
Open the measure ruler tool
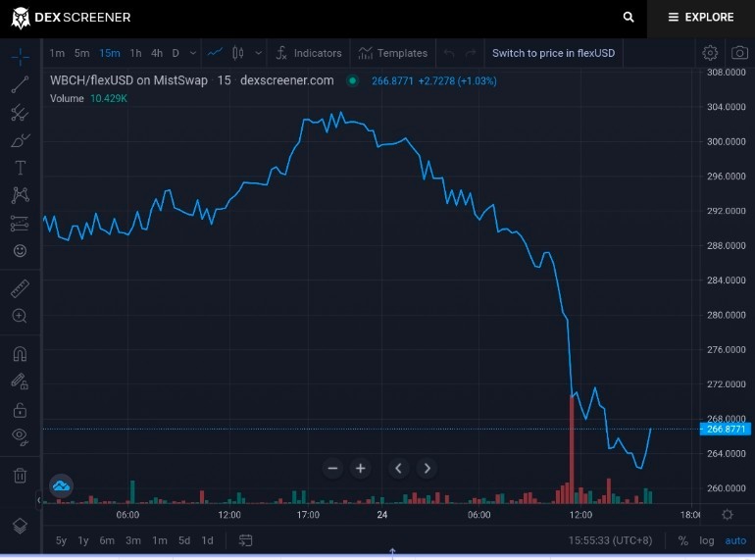[20, 289]
